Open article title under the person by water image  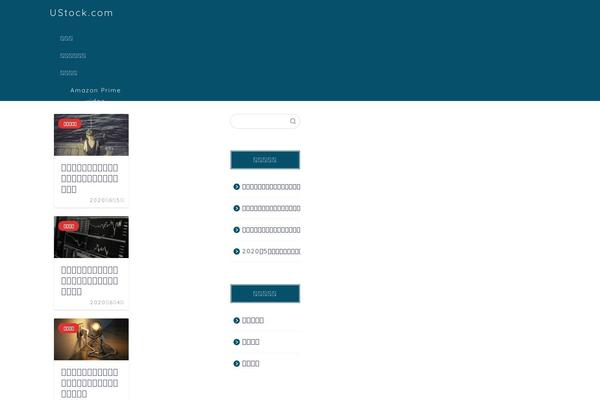coord(90,178)
